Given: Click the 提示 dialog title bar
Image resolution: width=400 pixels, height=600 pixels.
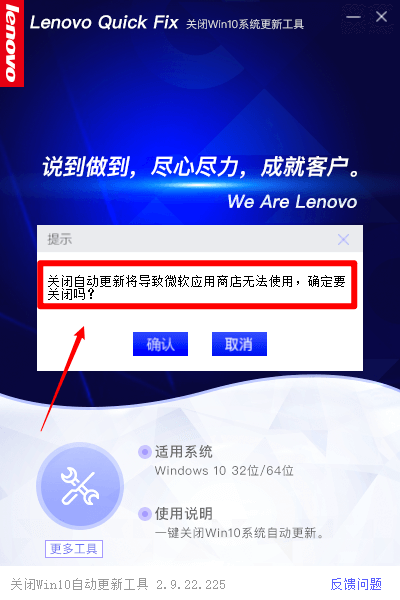Looking at the screenshot, I should click(x=200, y=239).
